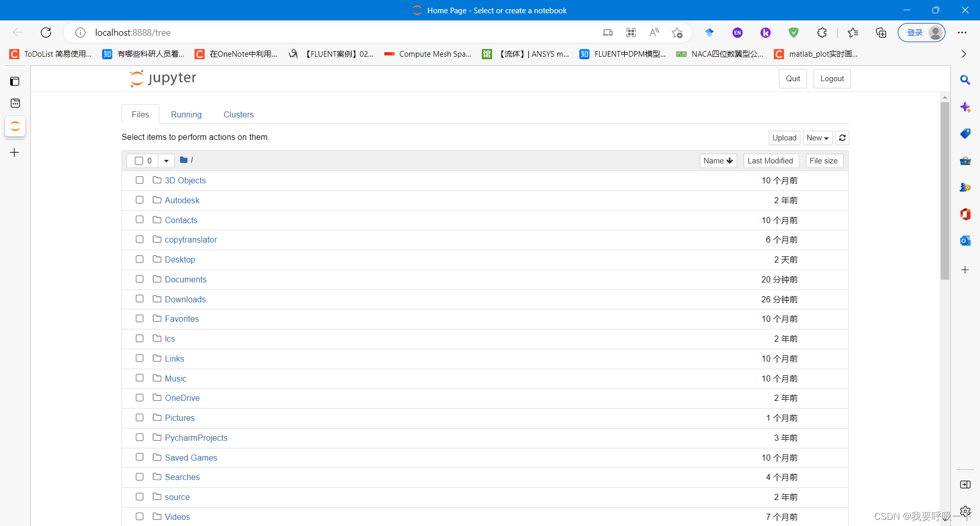Screen dimensions: 980x526
Task: Open Outlook from the sidebar
Action: (x=966, y=241)
